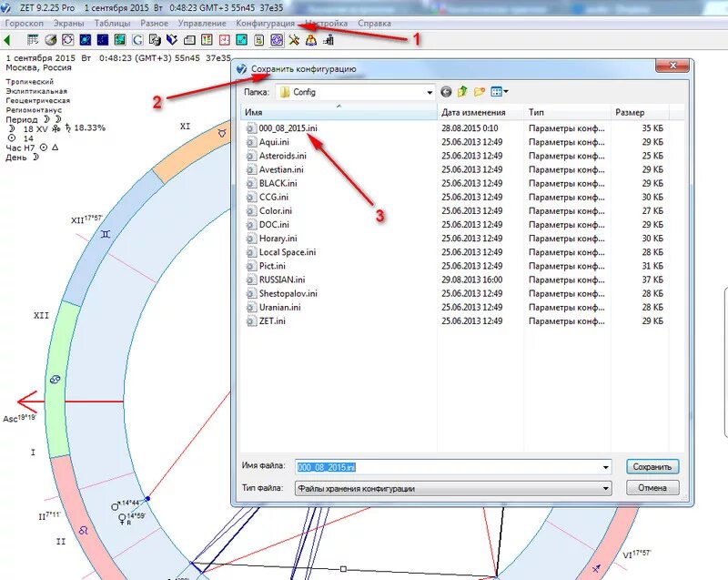Open the Конфигурация menu
The width and height of the screenshot is (728, 580).
[265, 24]
